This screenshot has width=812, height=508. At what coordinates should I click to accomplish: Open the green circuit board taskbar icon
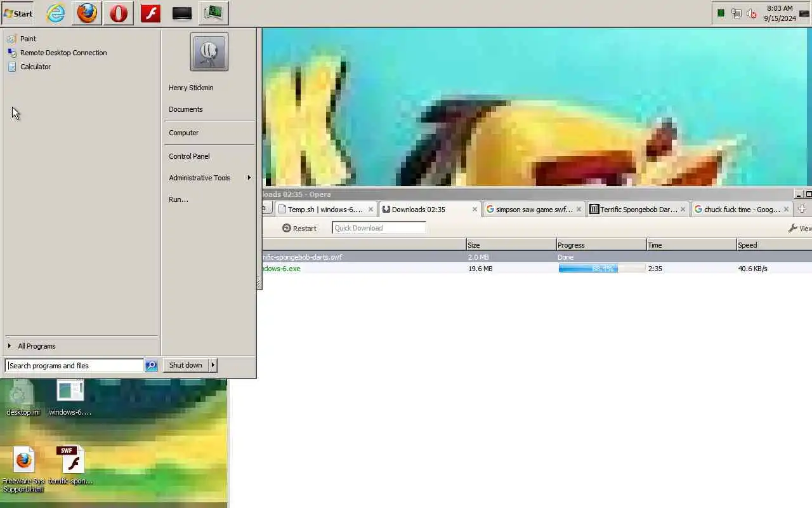(214, 13)
